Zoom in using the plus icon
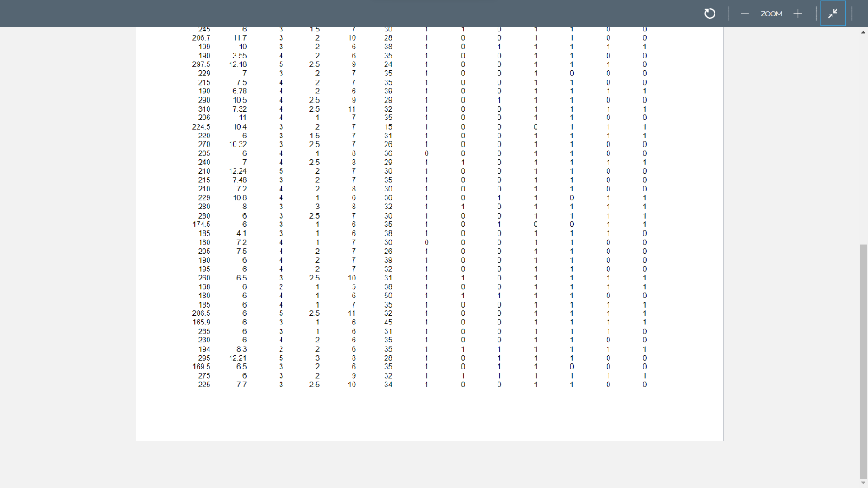 point(798,14)
